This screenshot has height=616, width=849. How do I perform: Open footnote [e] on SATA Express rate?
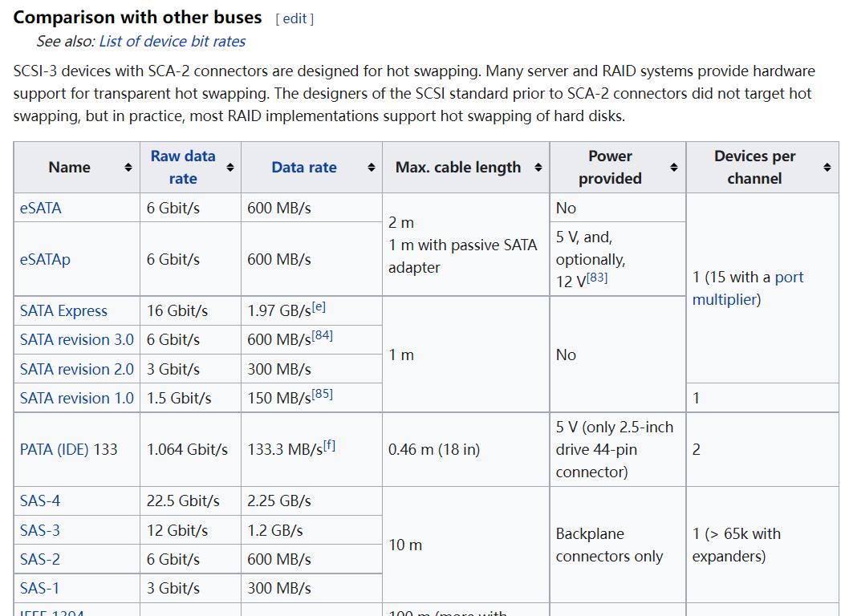click(x=319, y=306)
